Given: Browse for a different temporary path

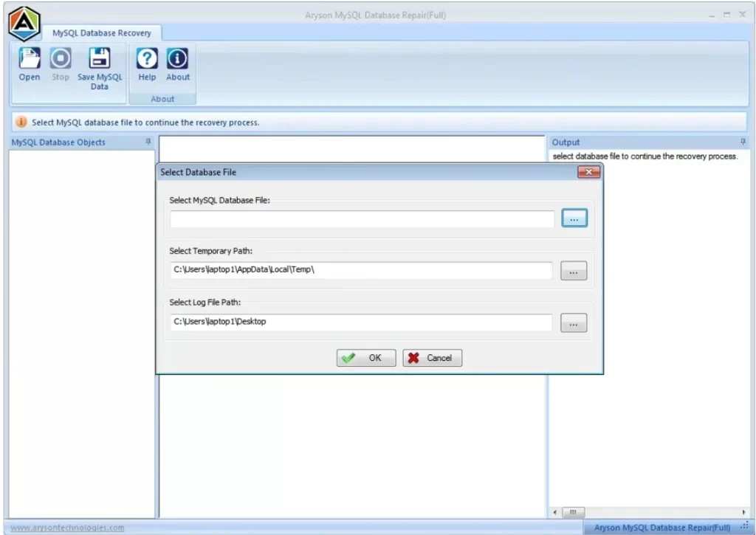Looking at the screenshot, I should pyautogui.click(x=574, y=270).
